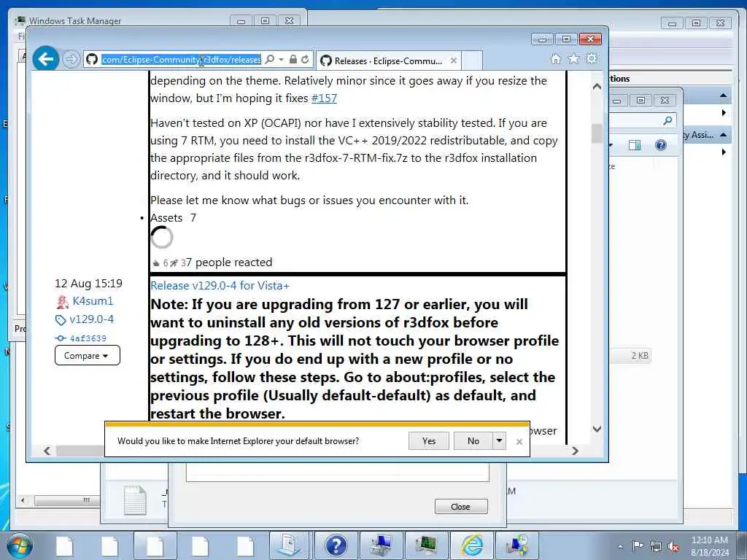Click the page vertical scroll up arrow
Screen dimensions: 747x560
coord(597,86)
